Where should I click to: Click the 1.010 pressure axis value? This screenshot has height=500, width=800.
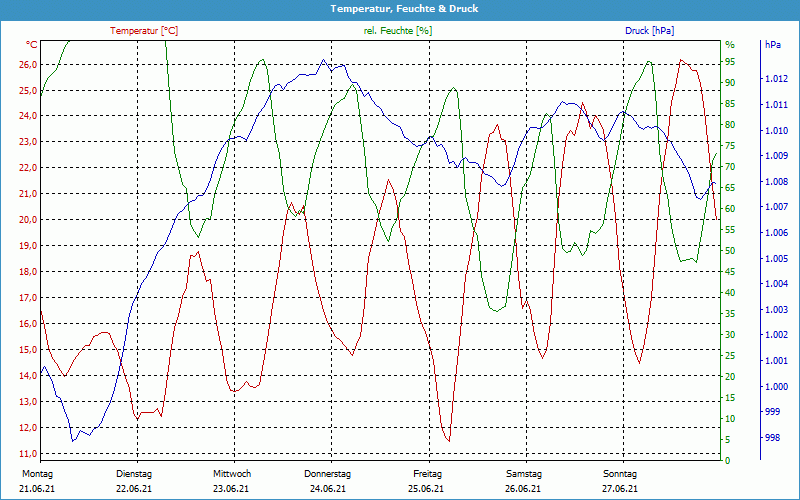pyautogui.click(x=776, y=131)
